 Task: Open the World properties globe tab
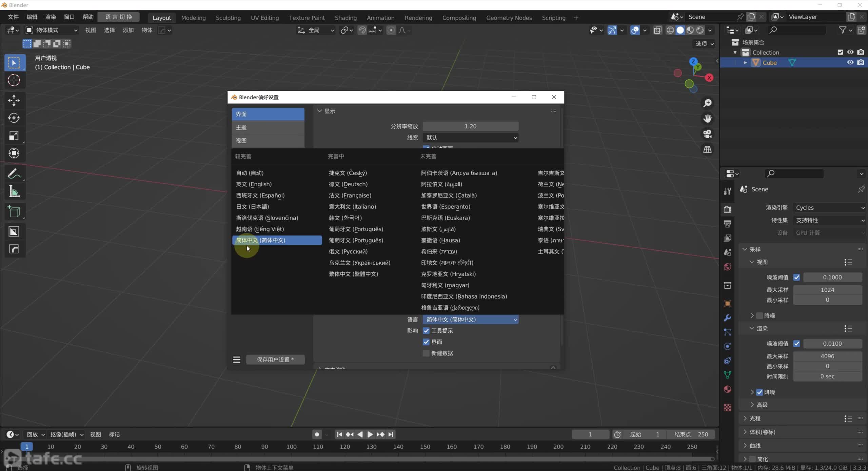(727, 267)
